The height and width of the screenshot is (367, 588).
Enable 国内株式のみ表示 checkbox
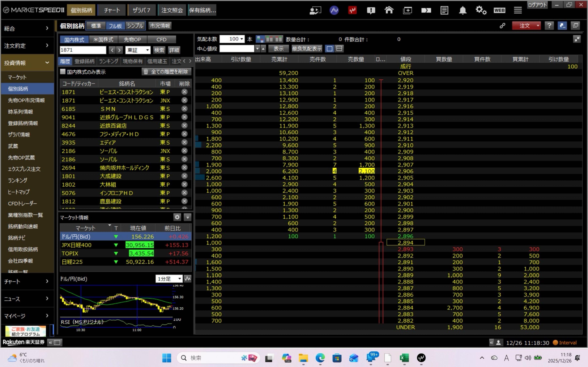(63, 72)
